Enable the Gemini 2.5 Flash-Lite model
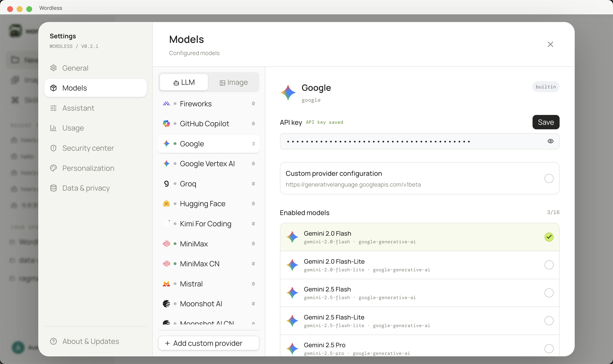The height and width of the screenshot is (364, 613). [549, 321]
